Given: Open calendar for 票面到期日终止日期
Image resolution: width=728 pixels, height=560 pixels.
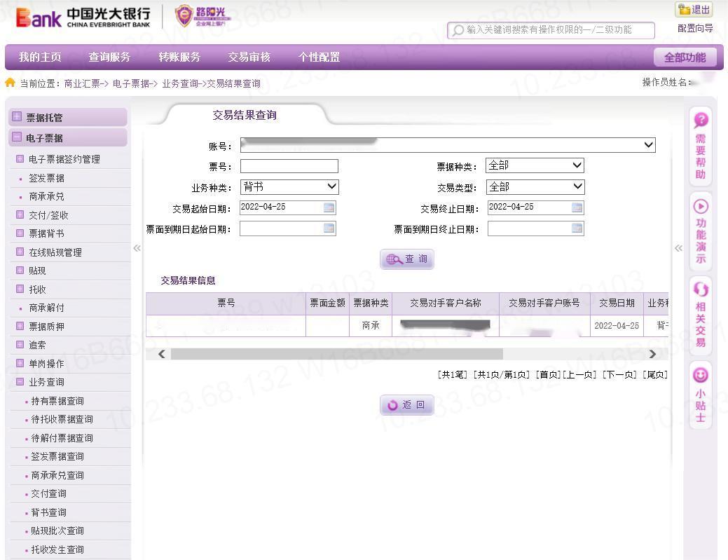Looking at the screenshot, I should coord(577,228).
